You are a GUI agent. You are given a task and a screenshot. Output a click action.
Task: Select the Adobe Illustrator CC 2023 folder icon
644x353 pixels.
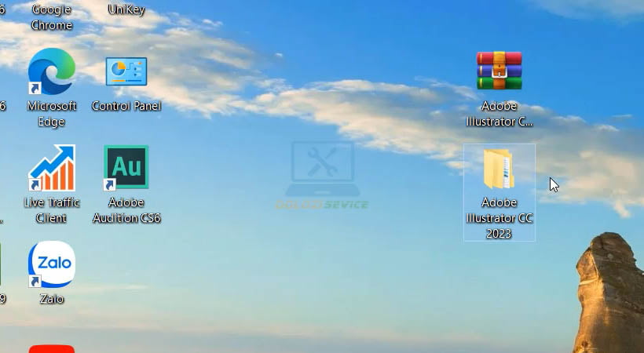pyautogui.click(x=499, y=168)
